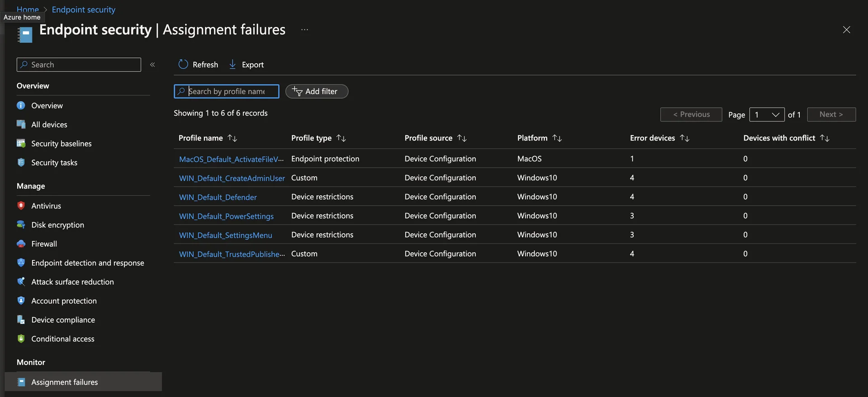The width and height of the screenshot is (868, 397).
Task: Click the Refresh icon in the toolbar
Action: [x=183, y=64]
